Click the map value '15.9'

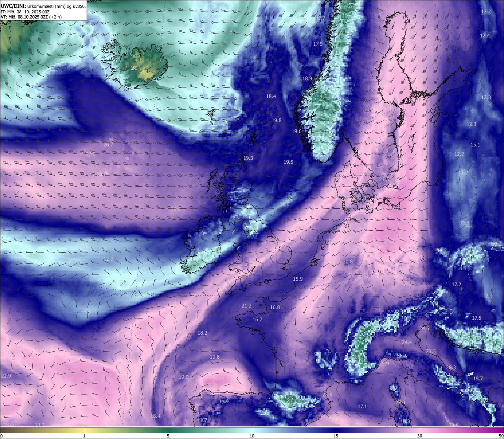tap(298, 279)
